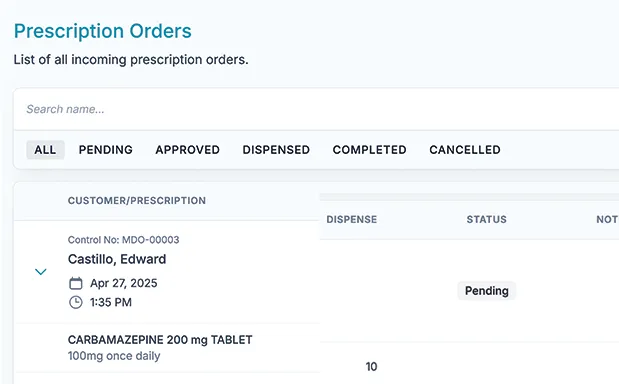This screenshot has height=384, width=619.
Task: Click the dispense quantity 10 cell
Action: (x=371, y=367)
